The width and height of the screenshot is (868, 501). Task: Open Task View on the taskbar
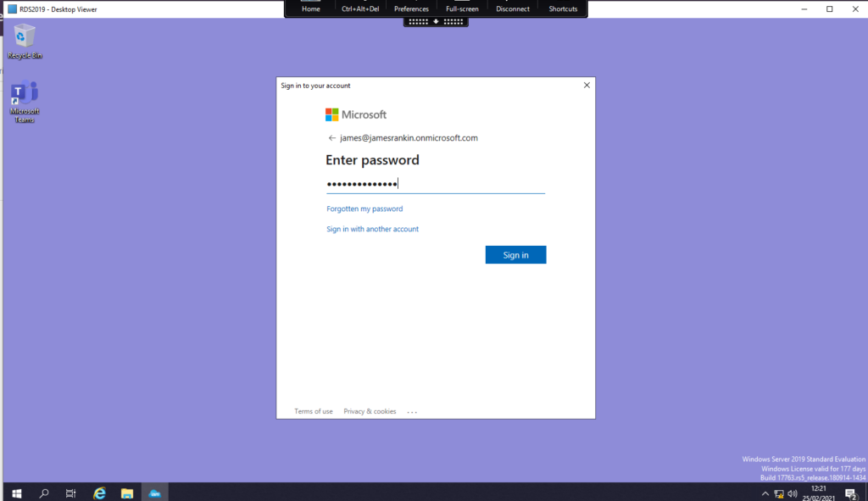coord(71,493)
